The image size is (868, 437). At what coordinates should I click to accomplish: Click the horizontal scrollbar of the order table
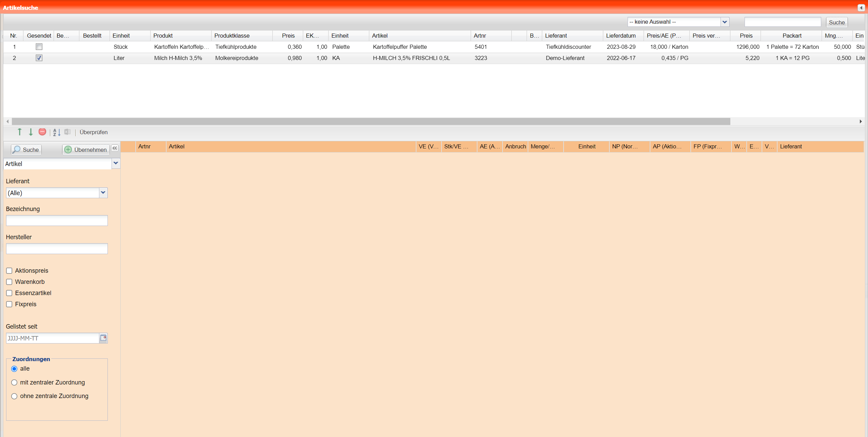(x=371, y=121)
